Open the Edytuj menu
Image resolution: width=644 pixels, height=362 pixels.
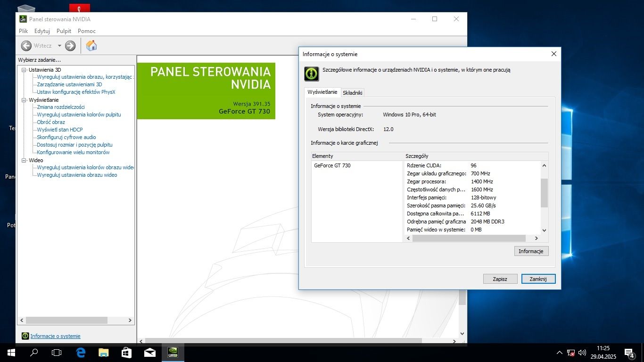point(42,31)
